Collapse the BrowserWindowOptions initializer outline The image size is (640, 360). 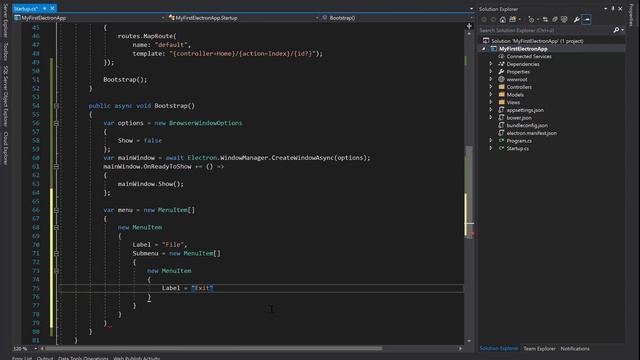(56, 123)
